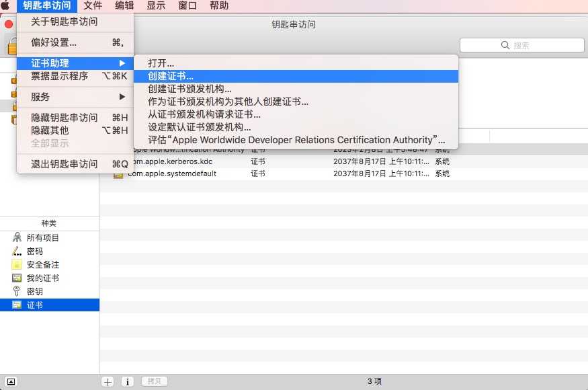Viewport: 588px width, 390px height.
Task: Click the 种类 section header
Action: [49, 223]
